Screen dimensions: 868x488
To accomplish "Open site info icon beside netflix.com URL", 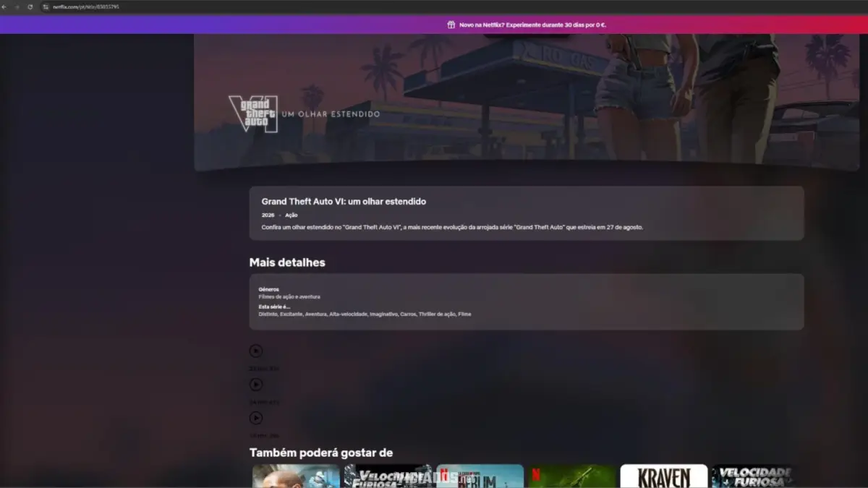I will click(46, 7).
